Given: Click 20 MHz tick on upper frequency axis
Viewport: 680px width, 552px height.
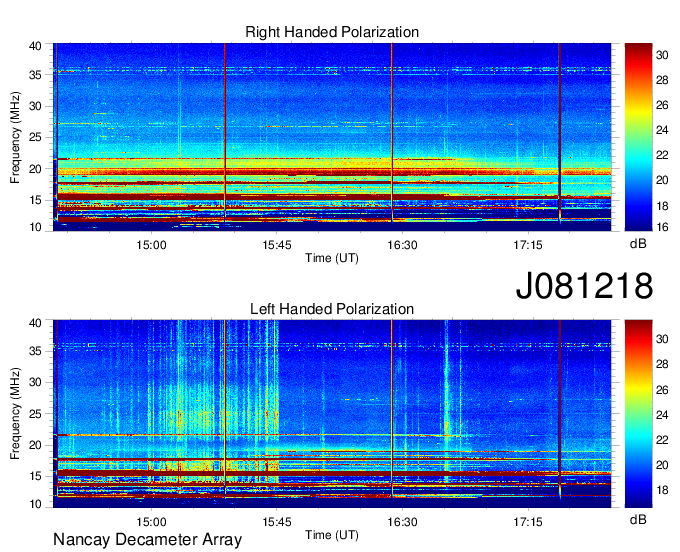Looking at the screenshot, I should [x=35, y=169].
